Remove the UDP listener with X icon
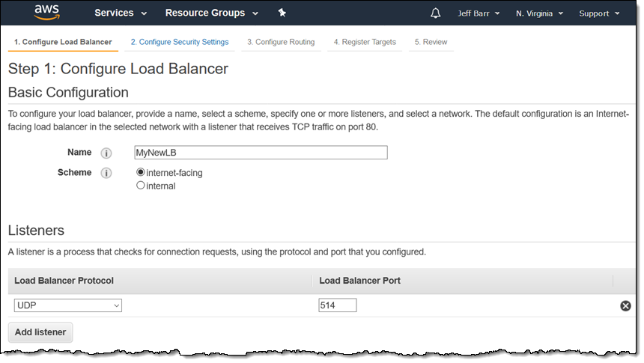The height and width of the screenshot is (363, 644). (625, 305)
